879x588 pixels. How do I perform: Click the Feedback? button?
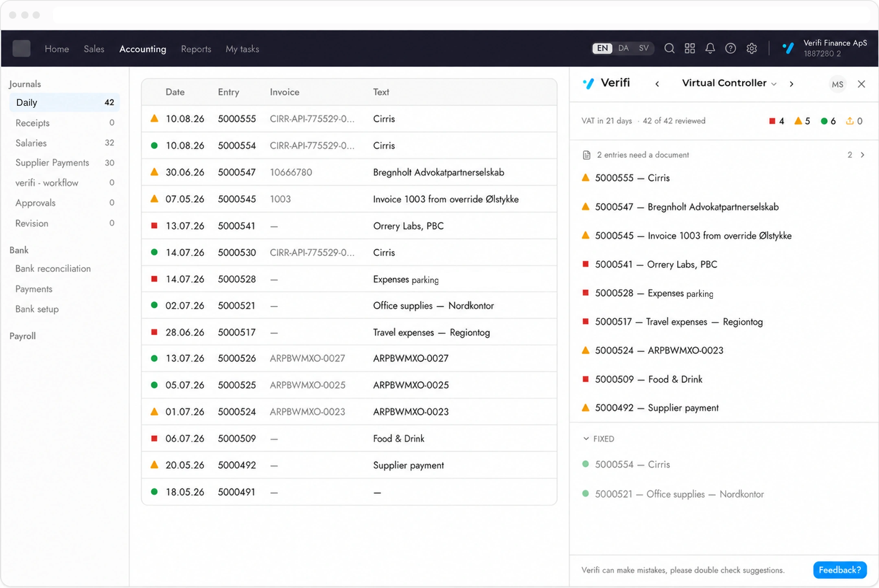840,570
